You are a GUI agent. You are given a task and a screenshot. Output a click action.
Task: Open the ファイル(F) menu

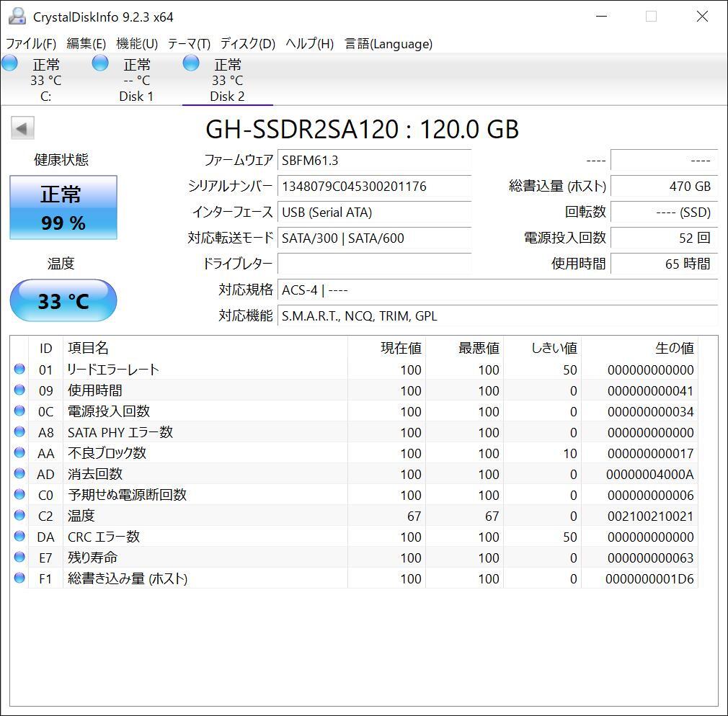(31, 44)
